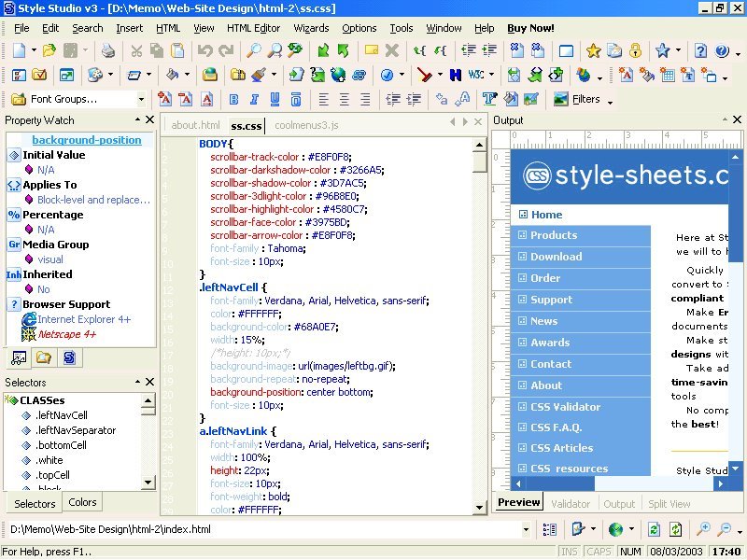Toggle Bold formatting

(x=234, y=99)
